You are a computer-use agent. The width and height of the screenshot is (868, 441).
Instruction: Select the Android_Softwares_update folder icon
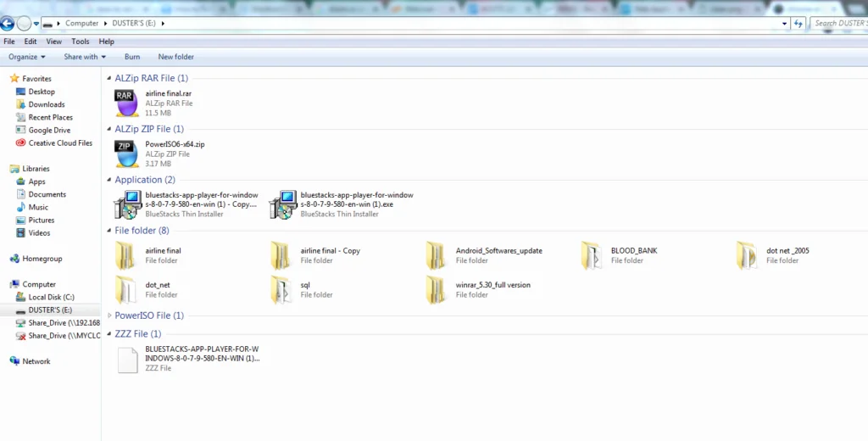(x=436, y=255)
